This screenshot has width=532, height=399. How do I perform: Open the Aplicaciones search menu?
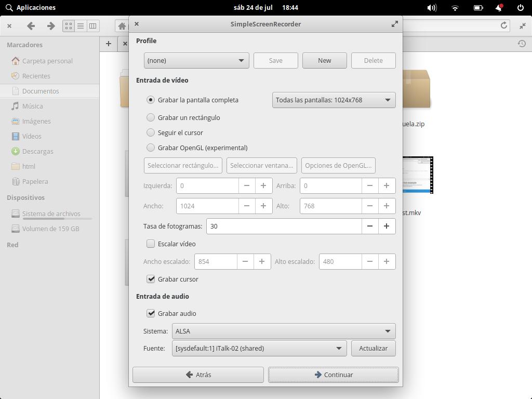[31, 7]
